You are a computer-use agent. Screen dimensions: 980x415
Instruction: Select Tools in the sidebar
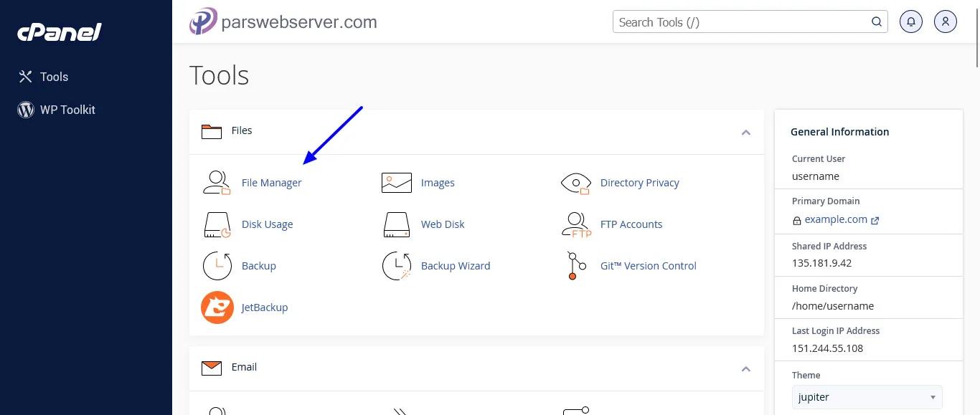(x=54, y=77)
